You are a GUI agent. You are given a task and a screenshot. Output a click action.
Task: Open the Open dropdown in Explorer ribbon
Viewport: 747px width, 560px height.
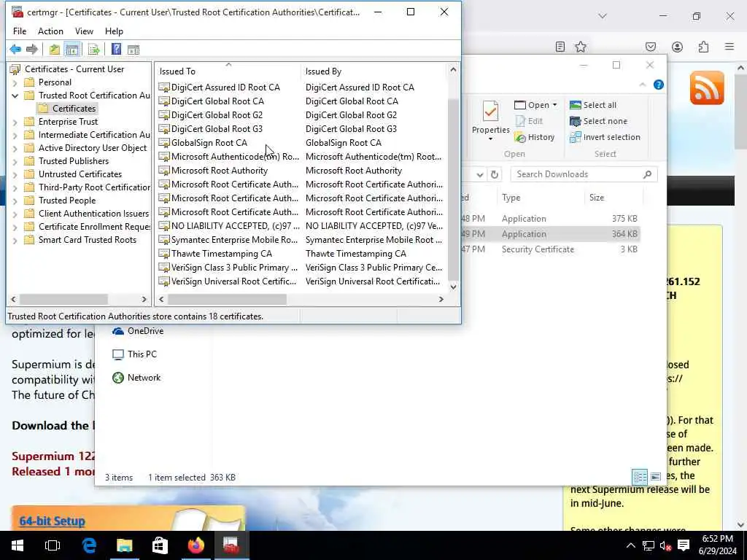pyautogui.click(x=535, y=105)
